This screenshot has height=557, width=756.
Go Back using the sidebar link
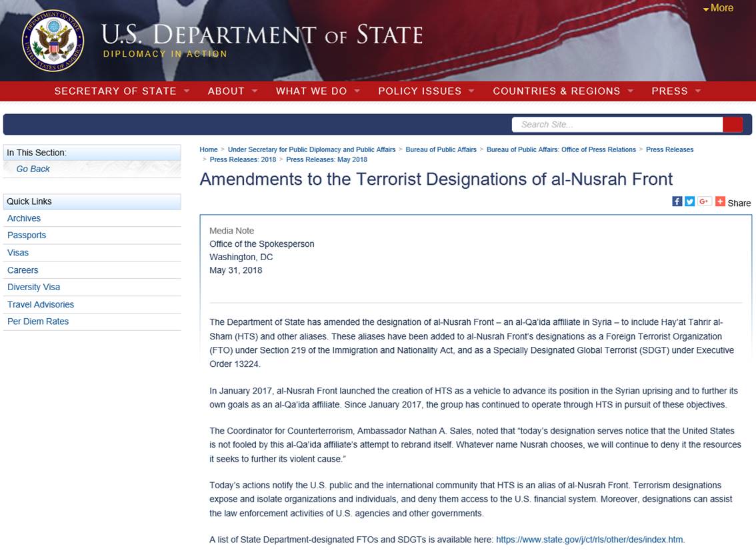(x=33, y=169)
